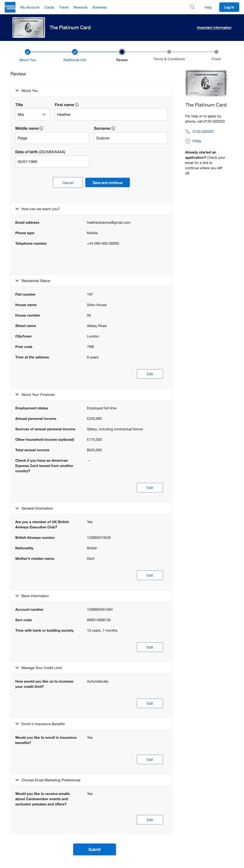This screenshot has width=244, height=868.
Task: Click the Middle name info icon
Action: coord(41,128)
